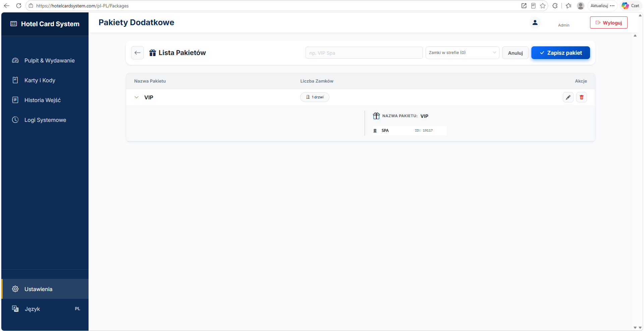Log out with the Wyloguj button

(x=608, y=22)
